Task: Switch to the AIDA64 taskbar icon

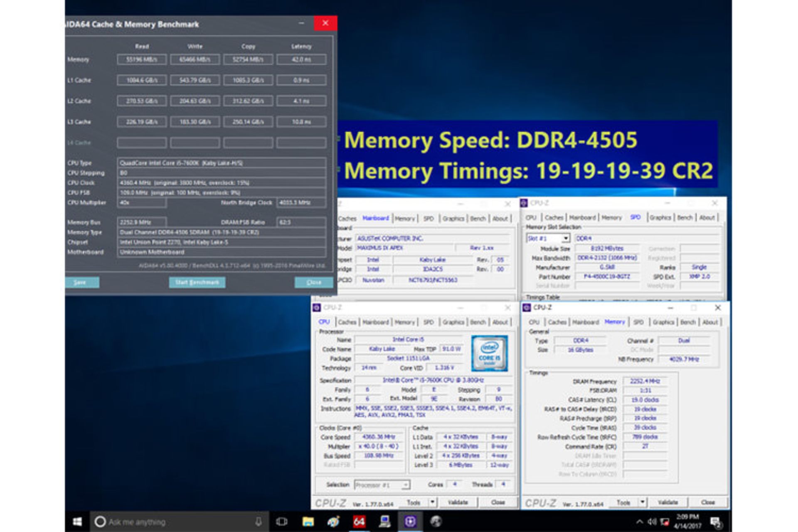Action: pos(359,522)
